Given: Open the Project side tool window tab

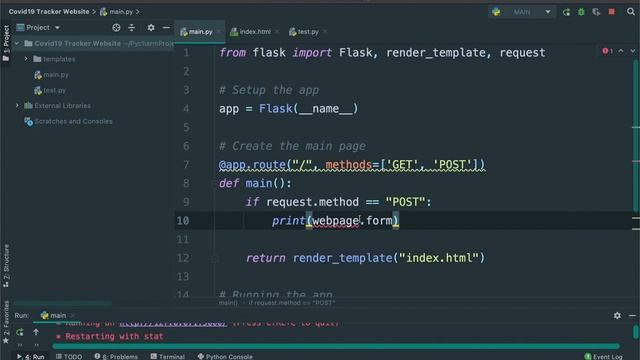Looking at the screenshot, I should tap(6, 43).
